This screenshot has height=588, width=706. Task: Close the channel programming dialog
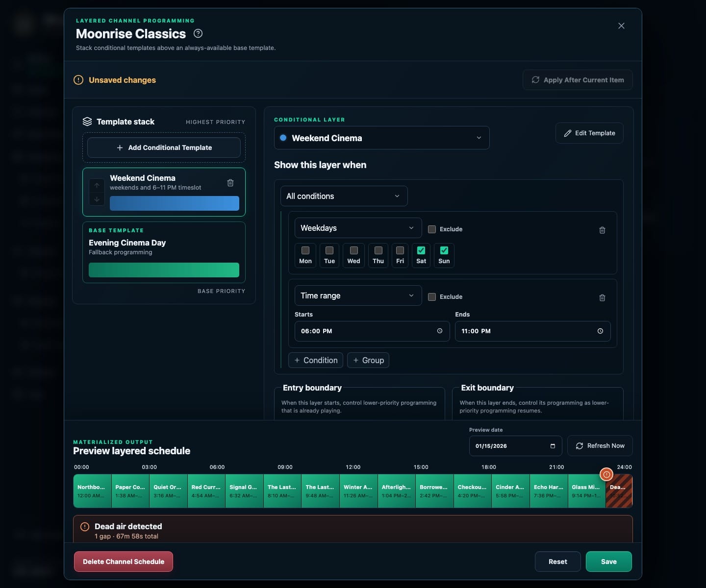pyautogui.click(x=621, y=25)
